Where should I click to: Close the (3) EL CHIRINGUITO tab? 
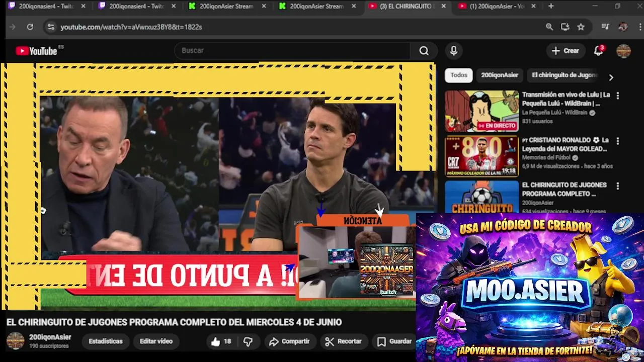click(443, 6)
